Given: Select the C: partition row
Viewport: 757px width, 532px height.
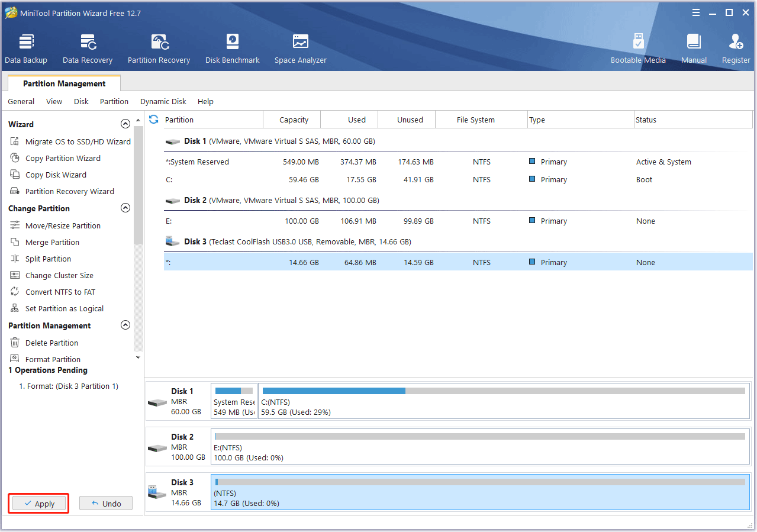Looking at the screenshot, I should (458, 179).
